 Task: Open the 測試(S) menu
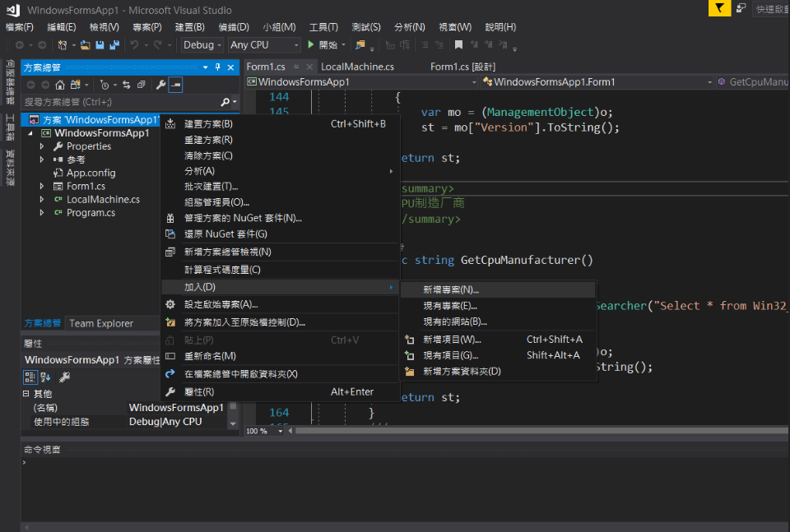click(x=365, y=26)
